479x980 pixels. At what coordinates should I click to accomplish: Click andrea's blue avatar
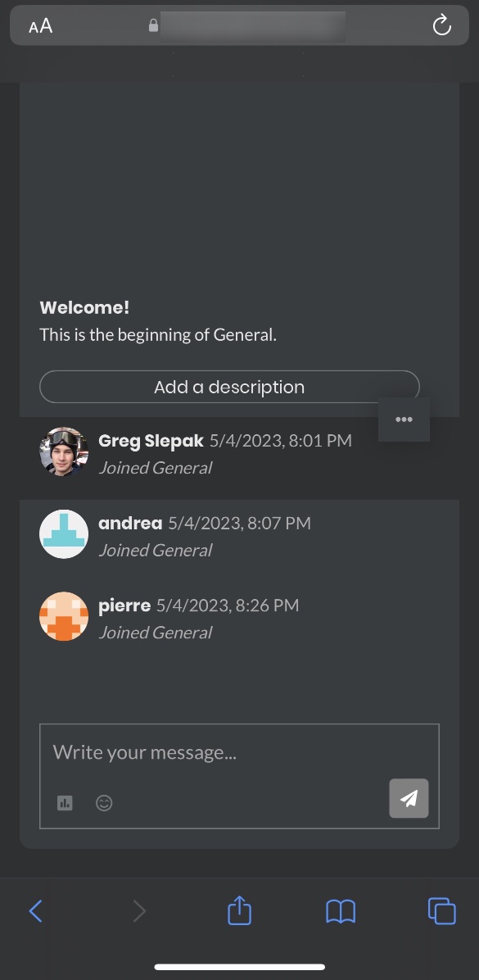tap(63, 533)
